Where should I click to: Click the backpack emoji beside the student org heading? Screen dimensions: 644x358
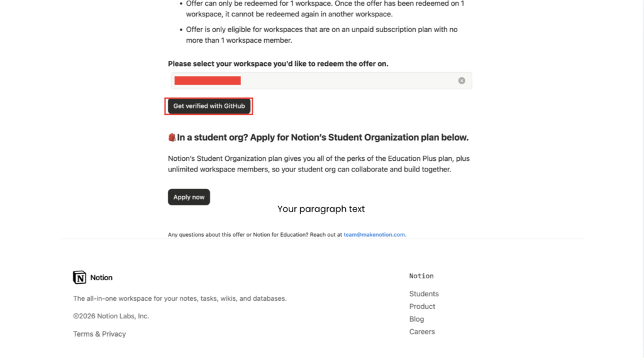tap(172, 138)
